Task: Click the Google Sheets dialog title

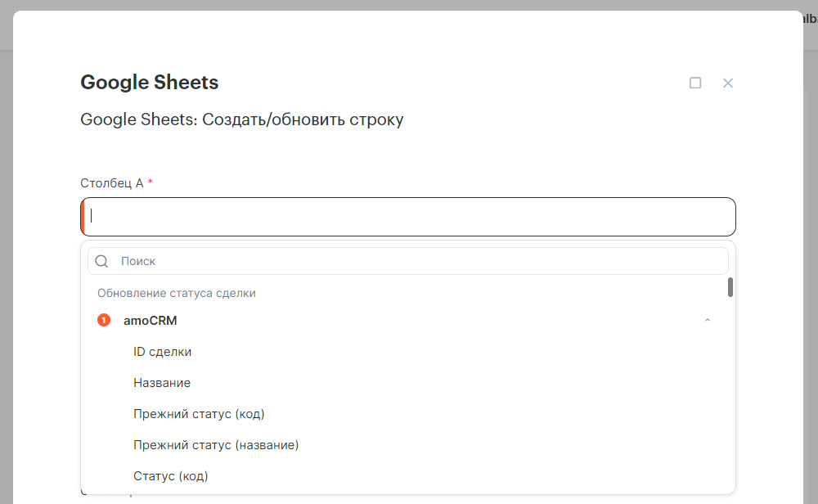Action: (150, 83)
